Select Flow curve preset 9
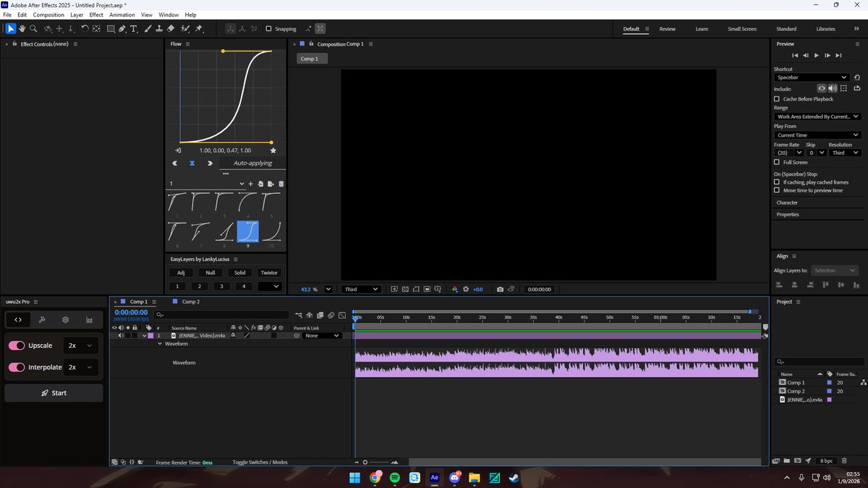 (x=248, y=231)
